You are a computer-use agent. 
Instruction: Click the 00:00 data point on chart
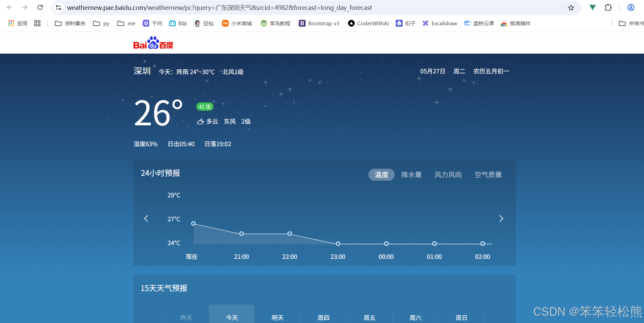386,244
